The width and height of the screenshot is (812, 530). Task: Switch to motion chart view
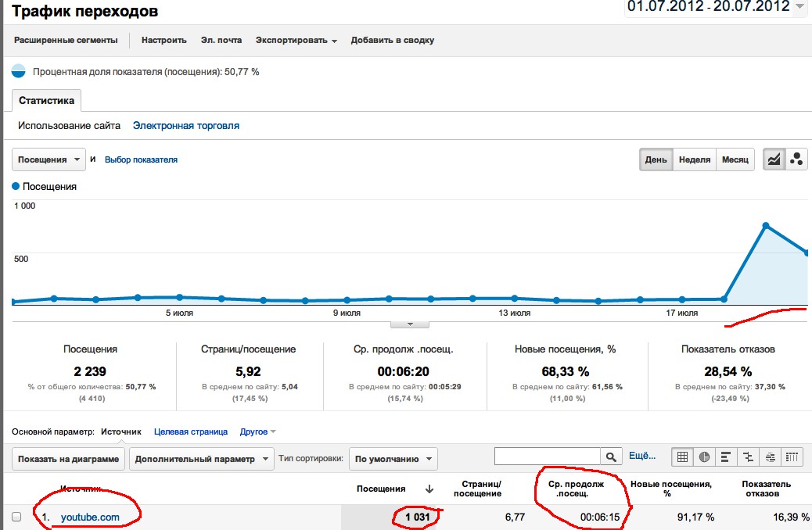(796, 159)
